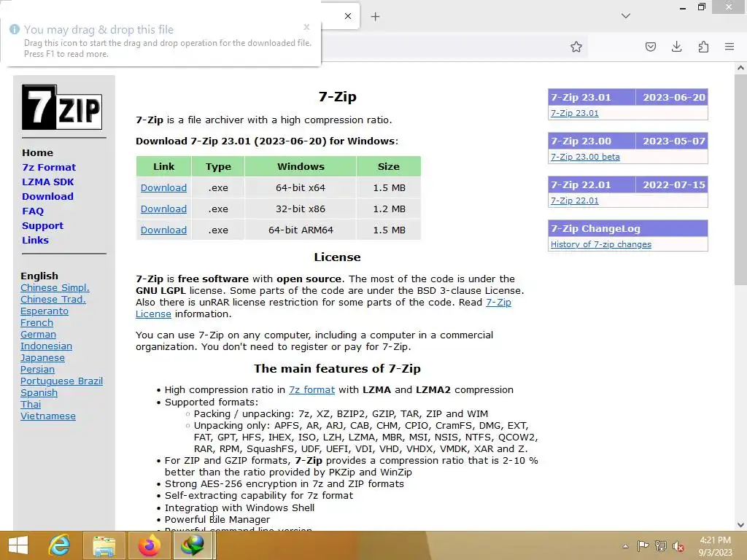Close the current browser tab
747x560 pixels.
pyautogui.click(x=348, y=16)
